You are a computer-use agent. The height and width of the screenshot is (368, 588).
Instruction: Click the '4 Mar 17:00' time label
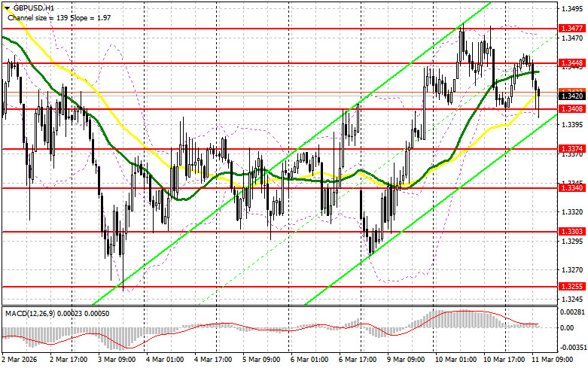pos(213,360)
